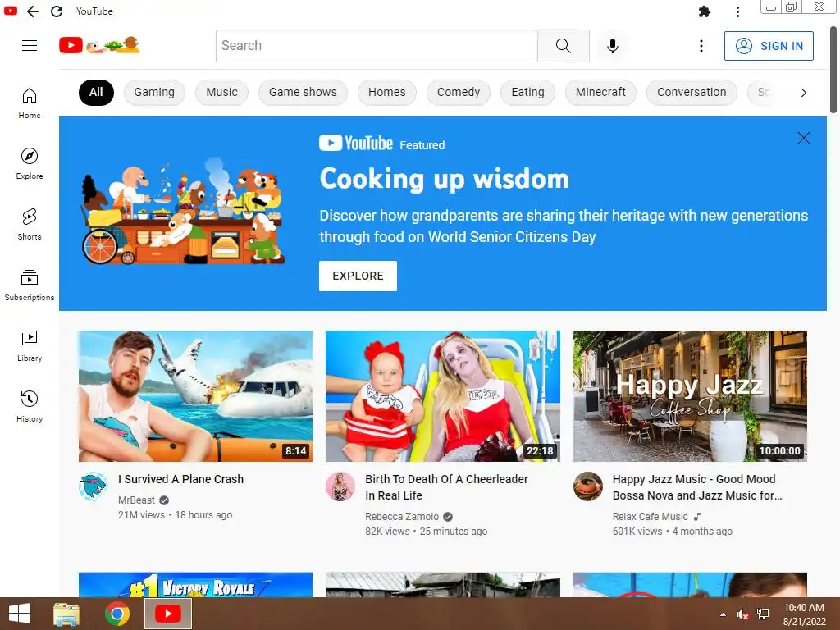Click the SIGN IN button
This screenshot has height=630, width=840.
[769, 46]
